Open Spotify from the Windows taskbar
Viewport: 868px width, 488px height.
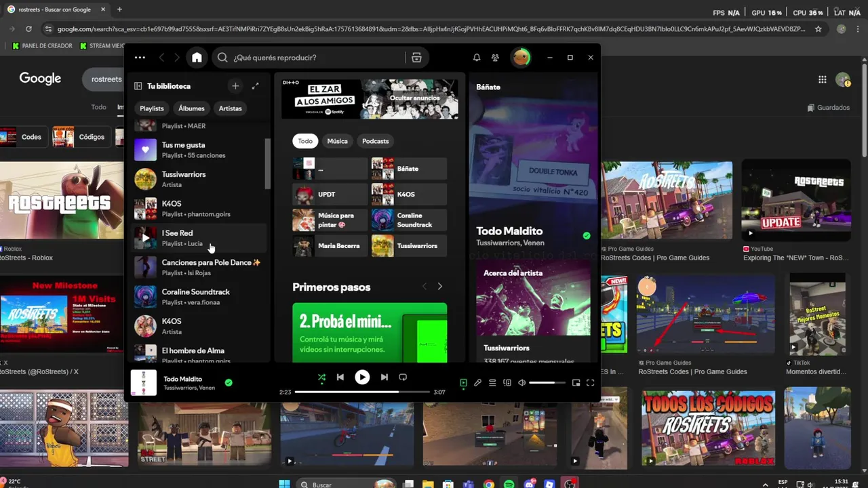coord(509,484)
